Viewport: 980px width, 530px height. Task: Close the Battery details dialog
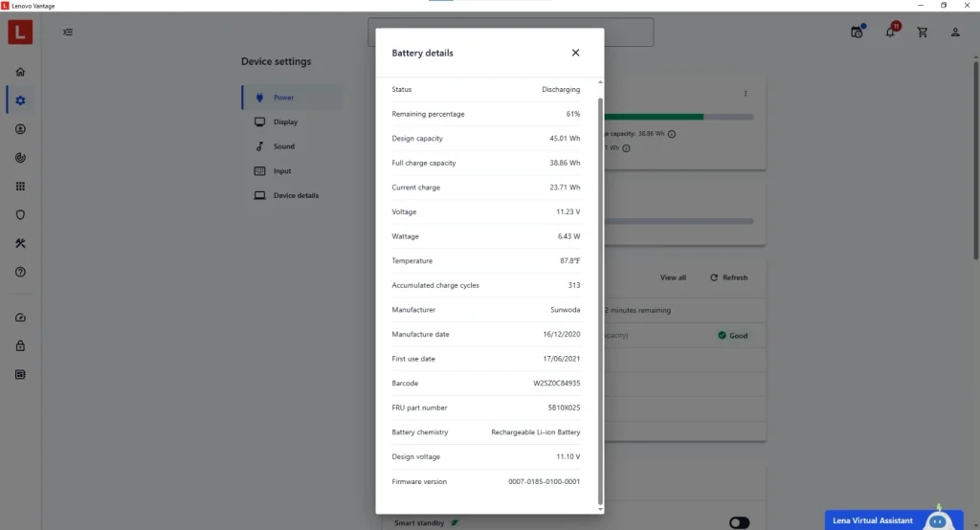point(575,53)
